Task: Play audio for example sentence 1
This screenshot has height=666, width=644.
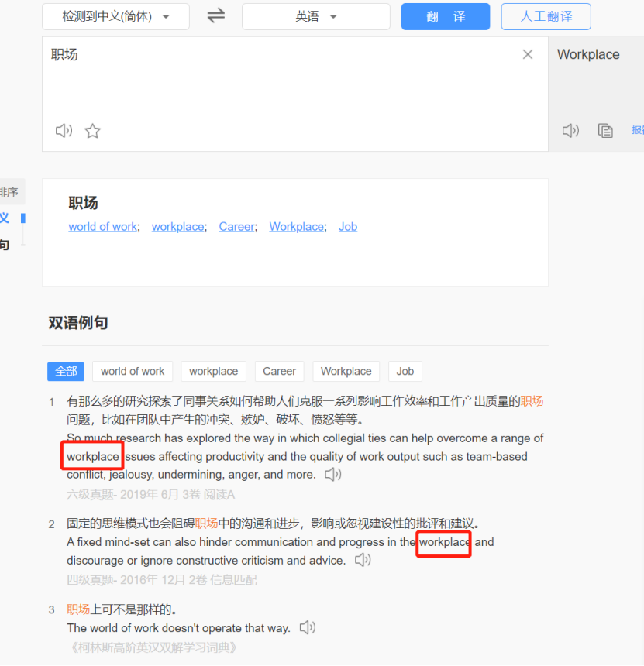Action: (x=332, y=475)
